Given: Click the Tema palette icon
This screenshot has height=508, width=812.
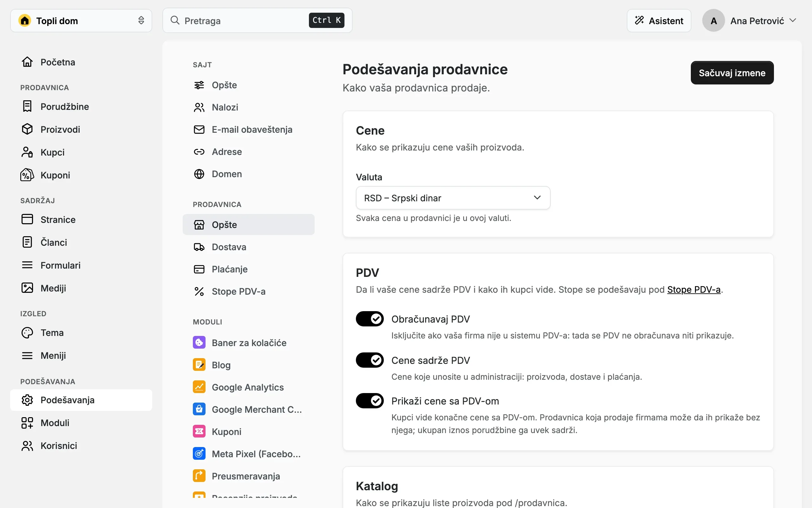Looking at the screenshot, I should tap(27, 332).
